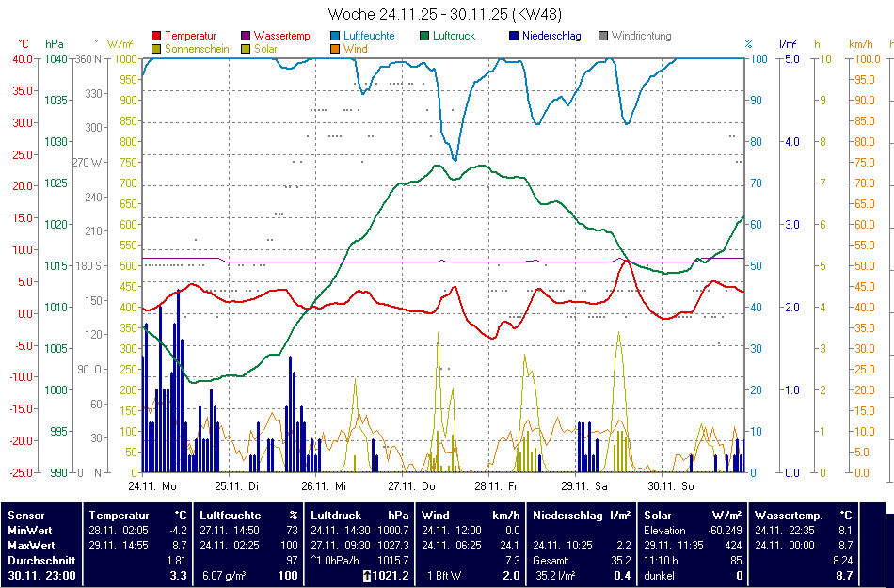Click the grey Windrichtung legend swatch
The height and width of the screenshot is (588, 894).
[603, 37]
